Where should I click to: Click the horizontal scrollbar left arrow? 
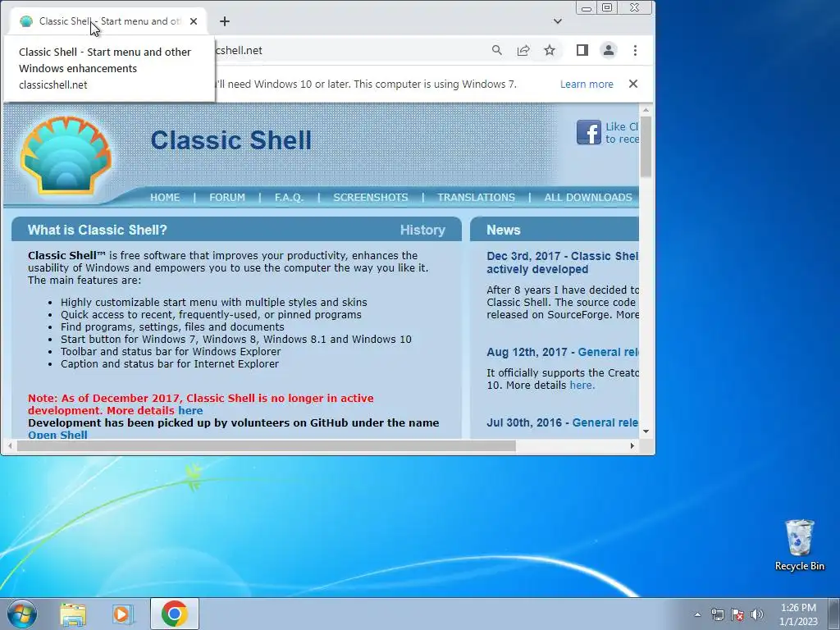(x=10, y=445)
